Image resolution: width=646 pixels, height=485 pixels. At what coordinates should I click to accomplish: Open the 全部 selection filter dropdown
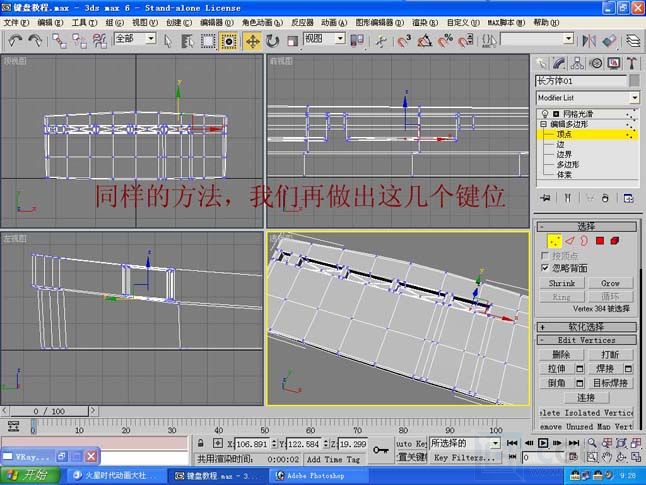tap(151, 39)
